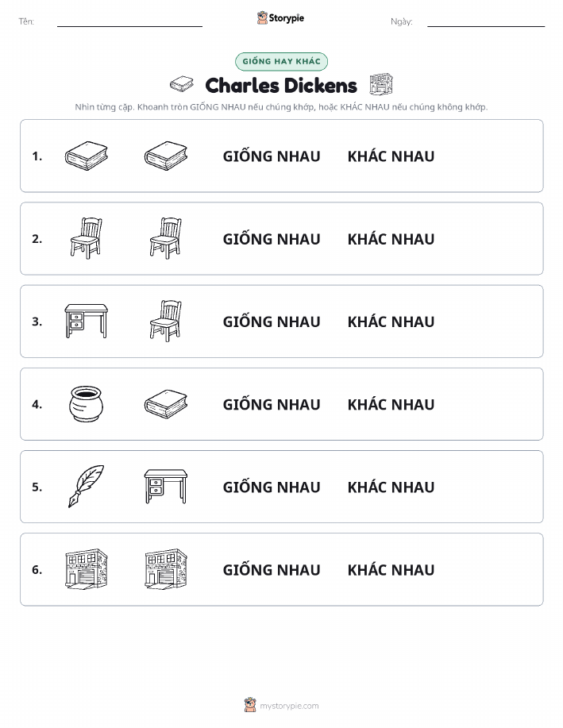Click the ink pot image in row 4

pos(86,404)
